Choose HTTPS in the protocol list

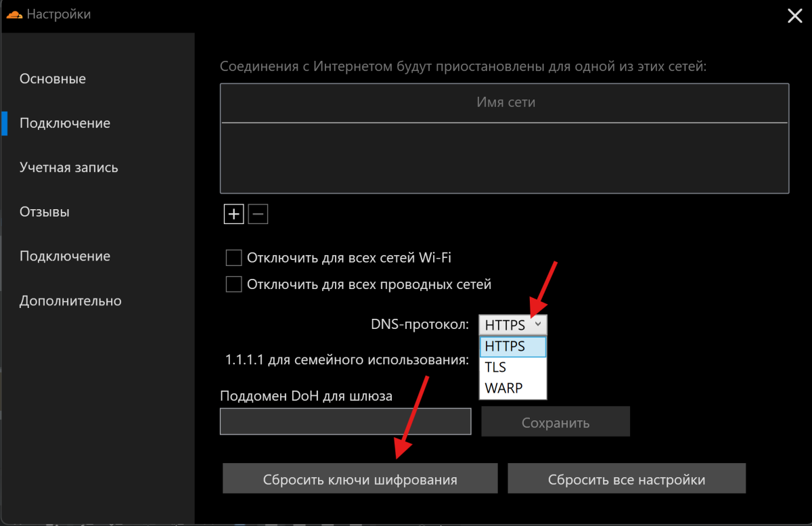[x=513, y=347]
